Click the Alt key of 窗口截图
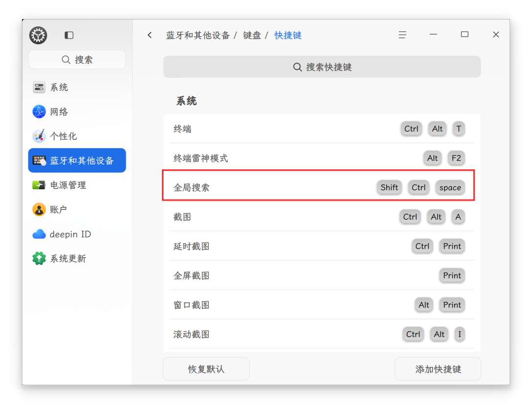 pos(424,305)
